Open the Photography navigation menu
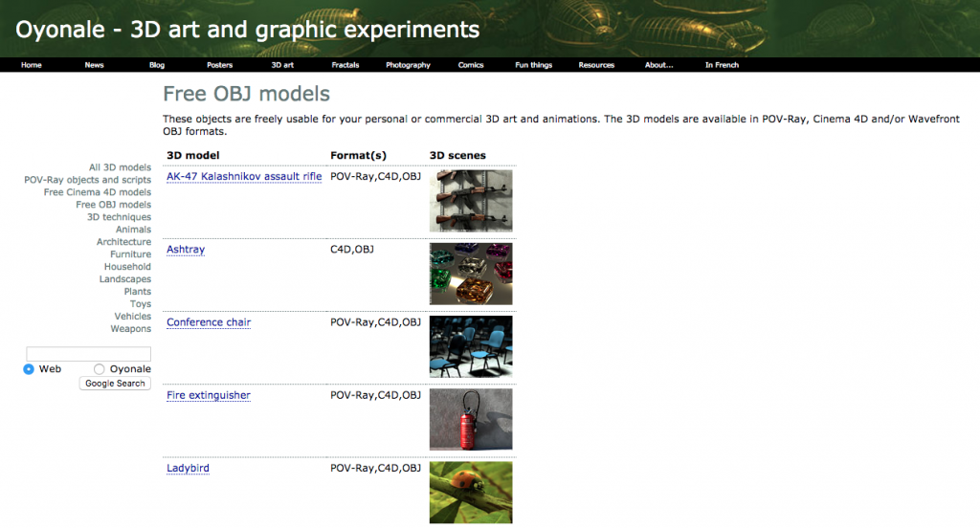This screenshot has width=980, height=529. point(408,65)
